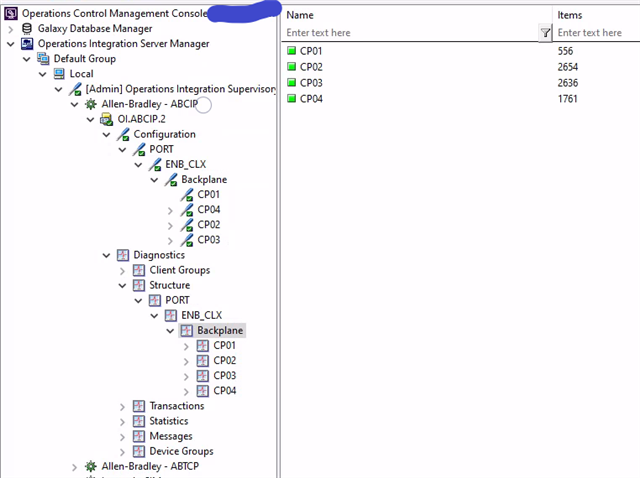Collapse the OI.ABCIP.2 node

(91, 120)
